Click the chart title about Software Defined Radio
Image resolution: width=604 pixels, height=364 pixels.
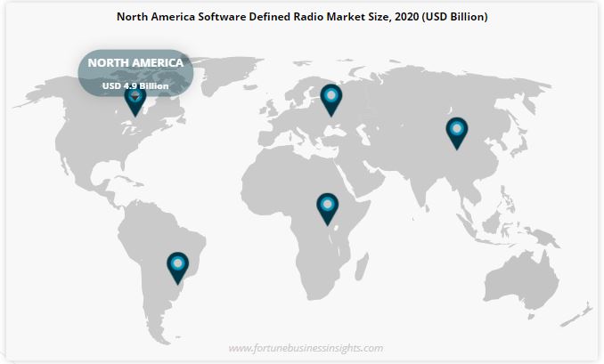coord(302,16)
